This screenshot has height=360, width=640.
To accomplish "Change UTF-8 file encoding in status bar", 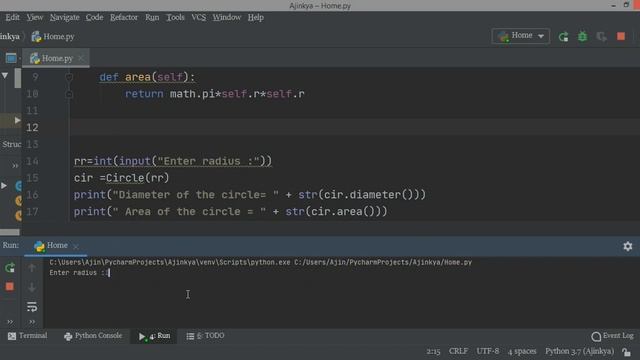I will click(x=488, y=351).
